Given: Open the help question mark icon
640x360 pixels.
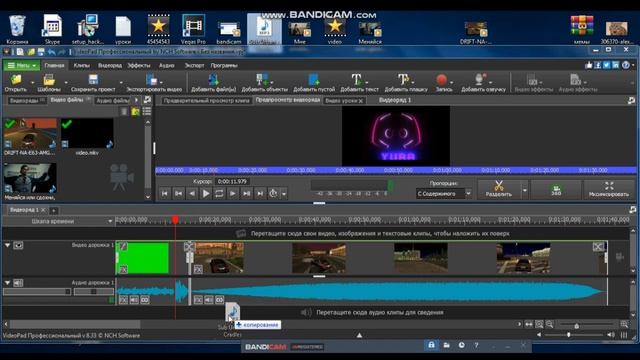Looking at the screenshot, I should click(x=625, y=65).
